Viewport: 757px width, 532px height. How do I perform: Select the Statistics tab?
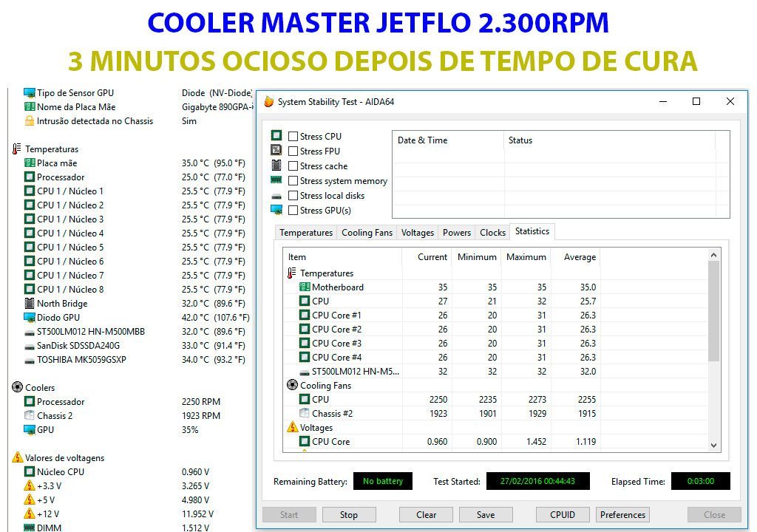(x=532, y=231)
